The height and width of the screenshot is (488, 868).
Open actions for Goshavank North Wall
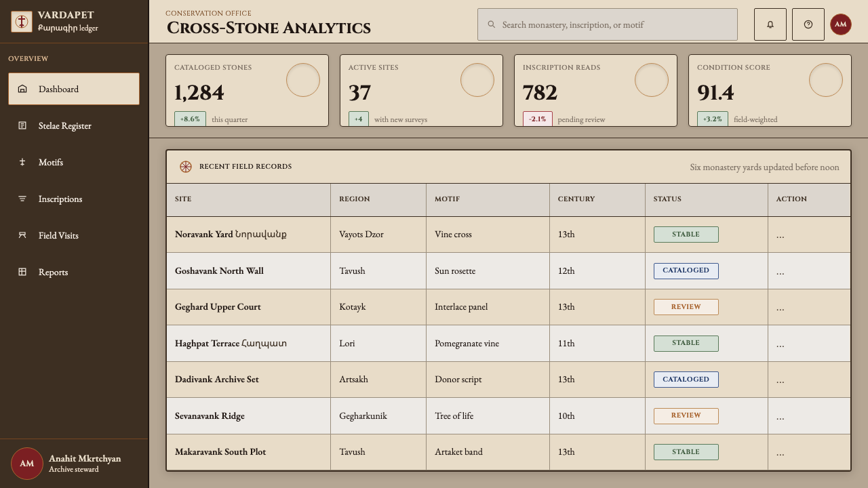point(780,271)
